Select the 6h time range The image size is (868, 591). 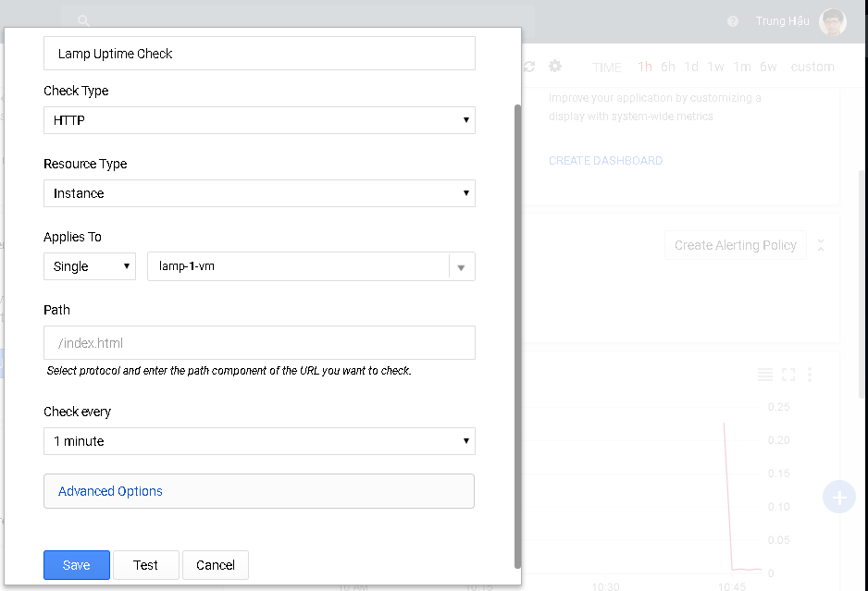[668, 67]
